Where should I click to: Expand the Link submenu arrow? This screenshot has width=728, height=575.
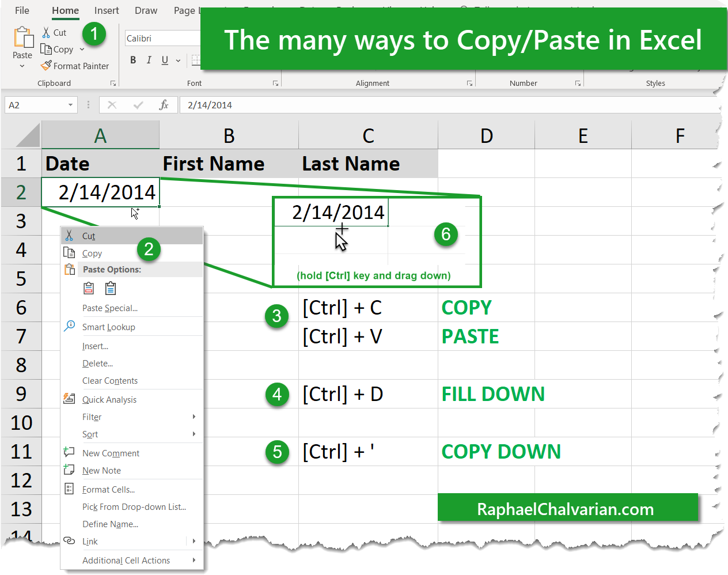coord(194,541)
